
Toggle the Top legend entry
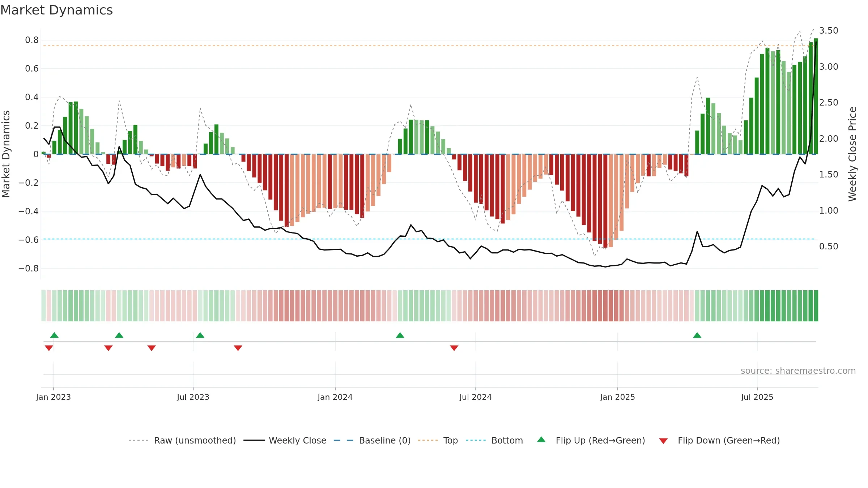pyautogui.click(x=438, y=440)
